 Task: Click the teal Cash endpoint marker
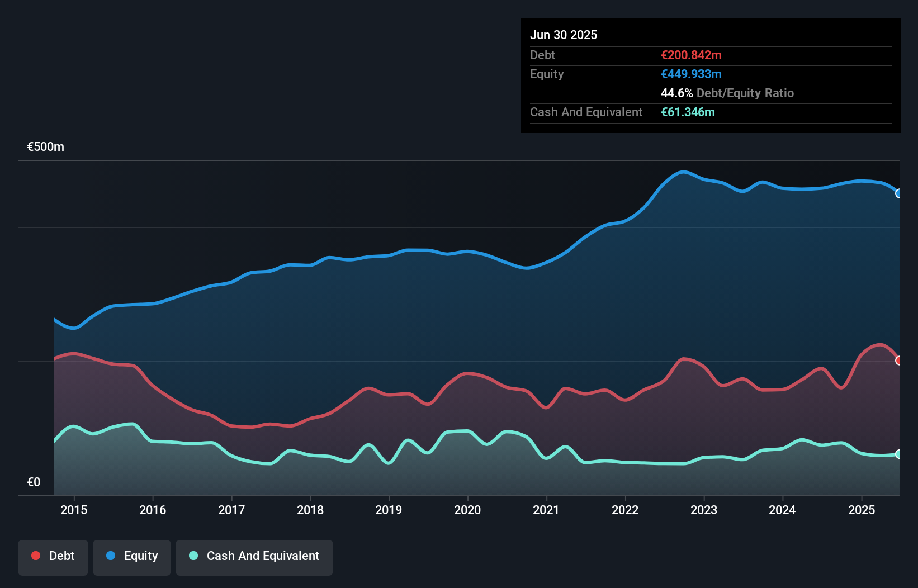tap(899, 454)
